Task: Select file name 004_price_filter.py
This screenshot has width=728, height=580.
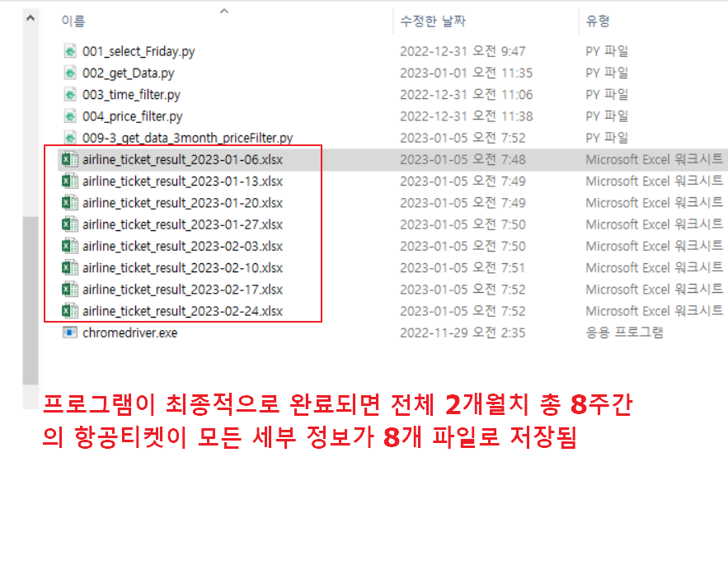Action: coord(132,116)
